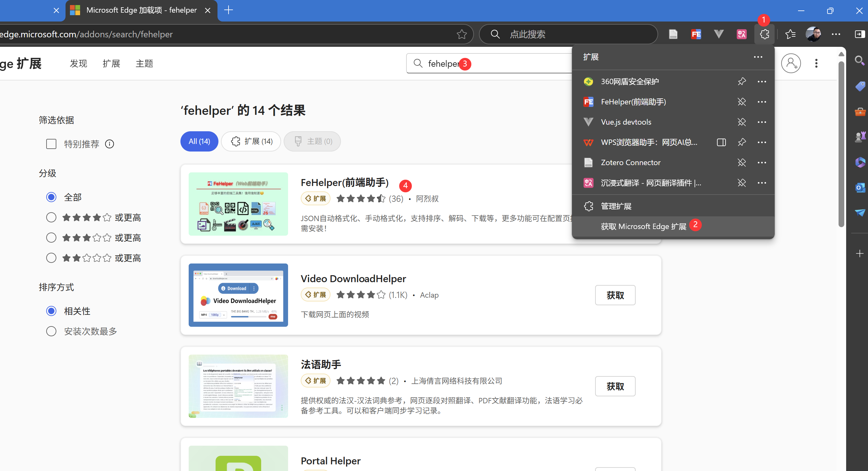The width and height of the screenshot is (868, 471).
Task: Click the Vue.js devtools toolbar icon
Action: coord(718,34)
